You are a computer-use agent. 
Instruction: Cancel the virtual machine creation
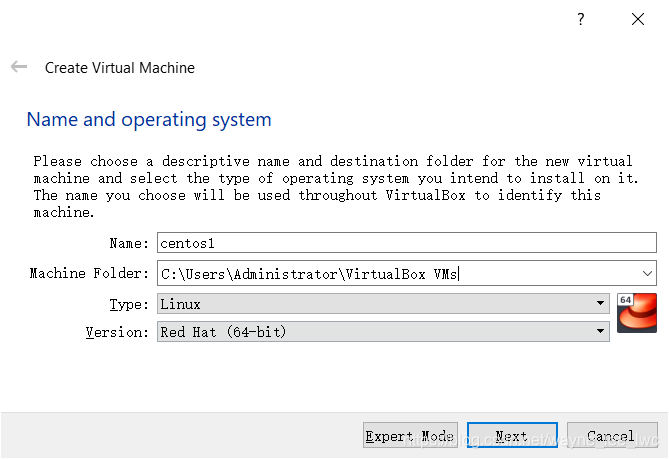(611, 436)
